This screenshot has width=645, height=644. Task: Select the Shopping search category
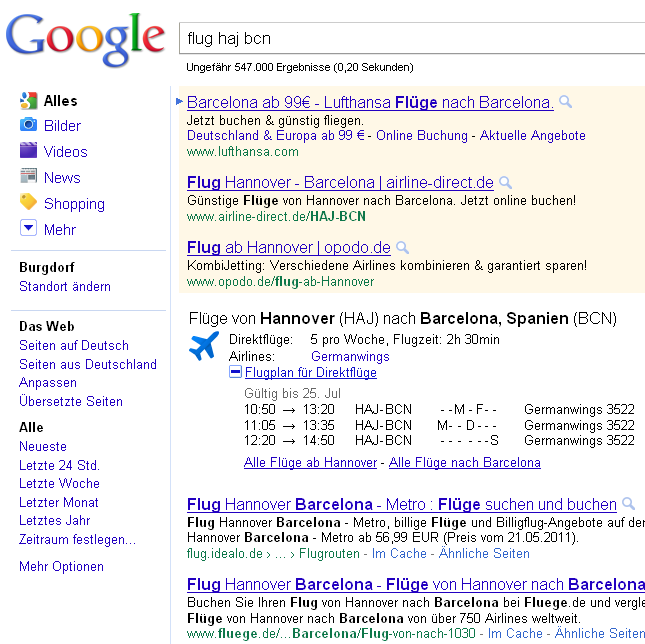point(74,204)
